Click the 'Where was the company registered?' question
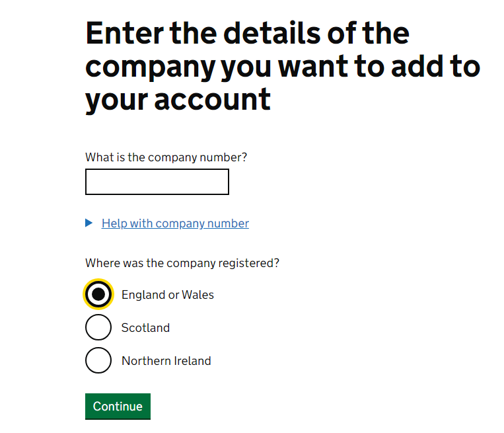The height and width of the screenshot is (433, 504). pos(182,263)
